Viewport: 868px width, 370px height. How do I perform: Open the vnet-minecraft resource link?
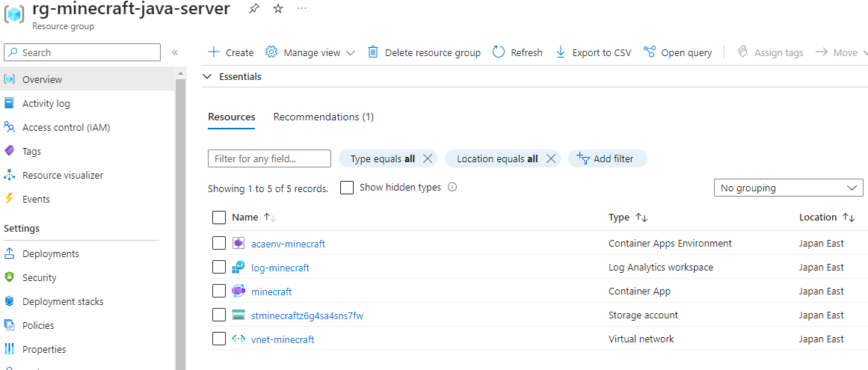(283, 339)
